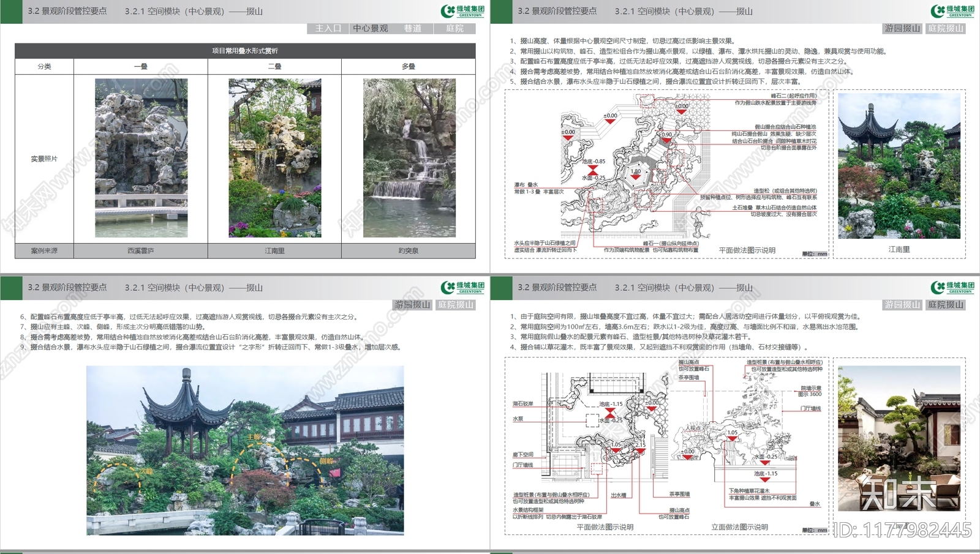Viewport: 980px width, 554px height.
Task: Open the large pavilion and rockery photo
Action: [x=245, y=451]
